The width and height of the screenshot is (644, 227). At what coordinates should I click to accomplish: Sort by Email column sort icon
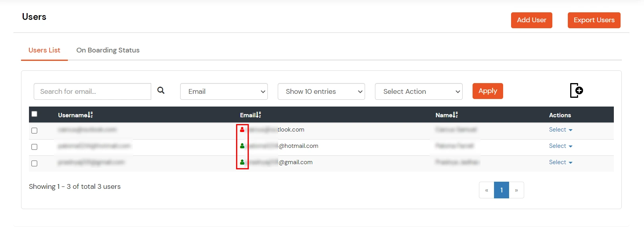pos(258,115)
